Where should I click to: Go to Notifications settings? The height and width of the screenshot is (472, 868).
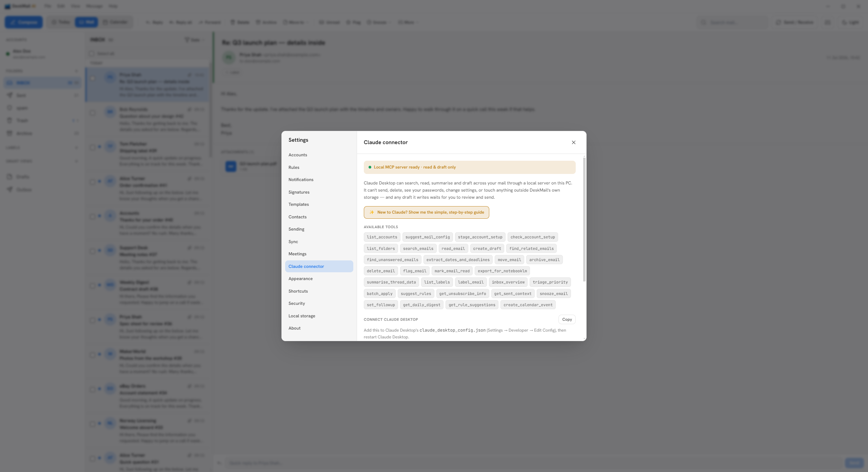pyautogui.click(x=319, y=180)
